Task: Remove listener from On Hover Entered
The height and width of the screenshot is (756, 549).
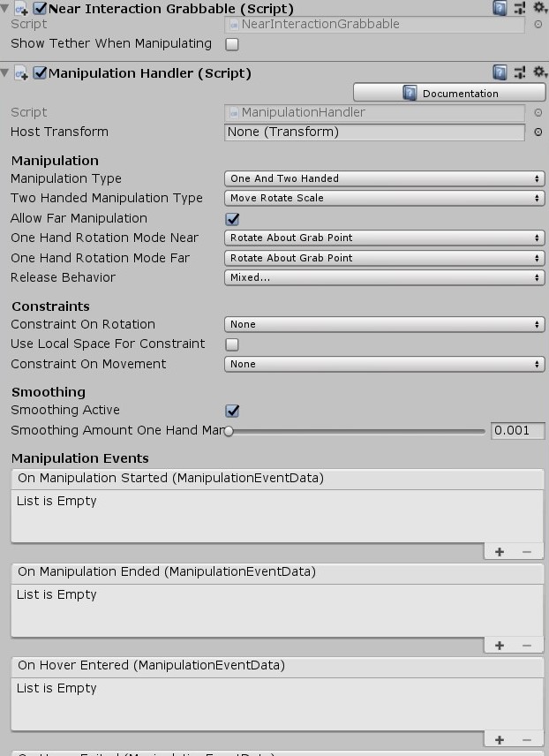Action: [x=526, y=739]
